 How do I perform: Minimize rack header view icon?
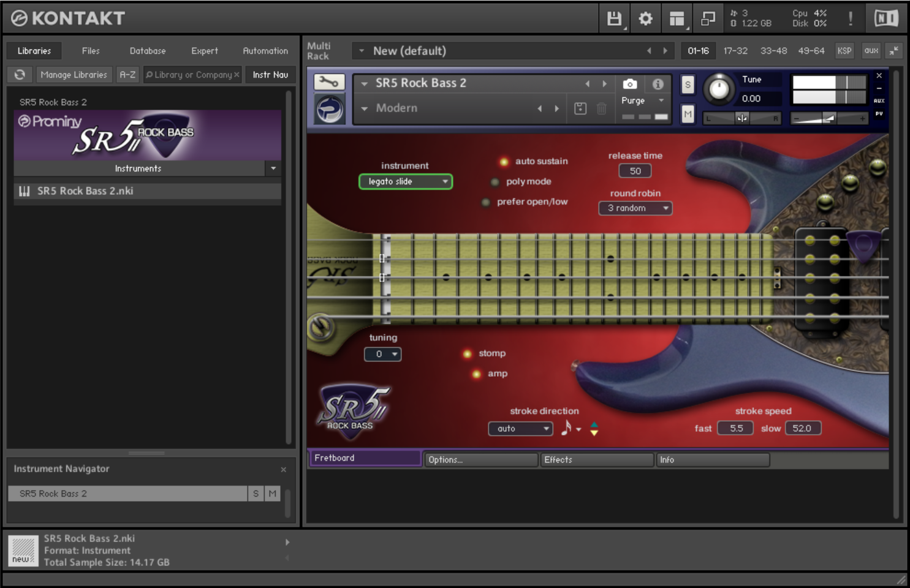pyautogui.click(x=894, y=51)
